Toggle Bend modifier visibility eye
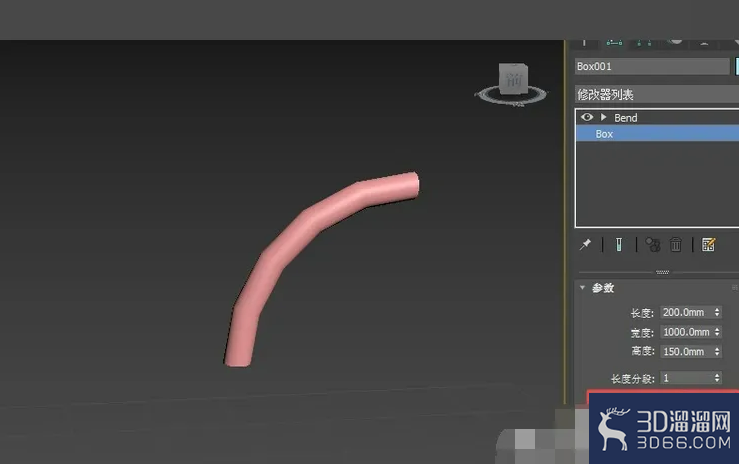Screen dimensions: 739x464 (x=587, y=117)
